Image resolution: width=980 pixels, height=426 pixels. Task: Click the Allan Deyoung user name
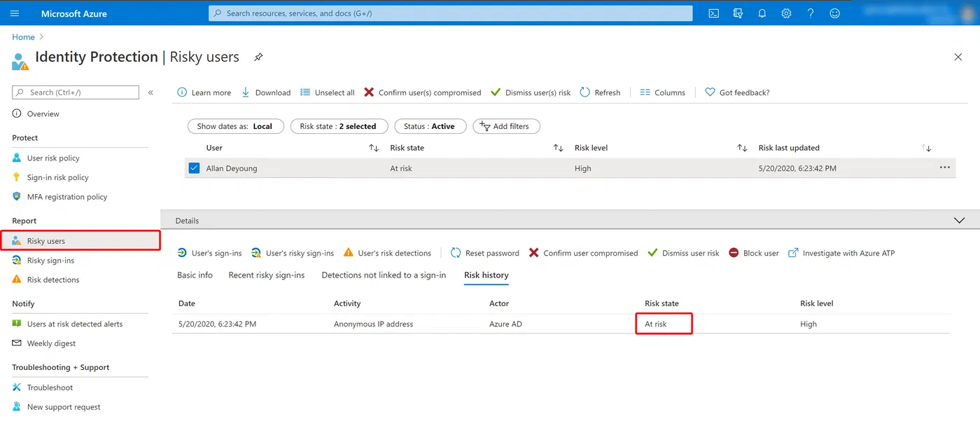(232, 168)
